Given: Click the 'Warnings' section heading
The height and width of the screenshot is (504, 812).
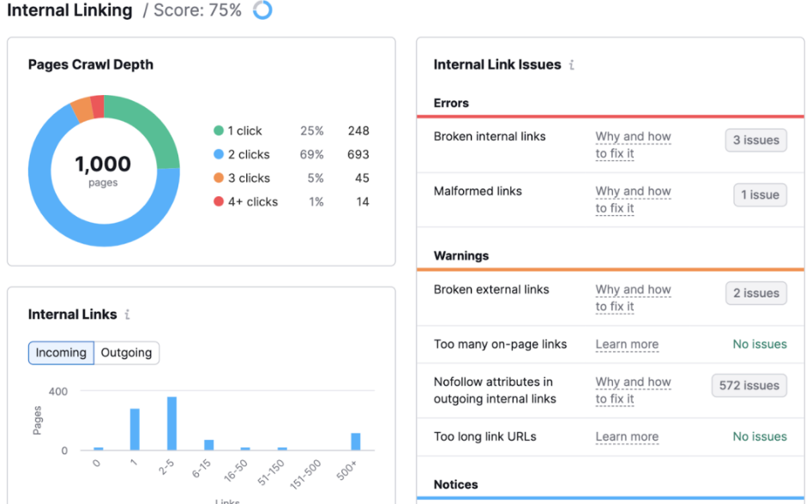Looking at the screenshot, I should coord(461,256).
